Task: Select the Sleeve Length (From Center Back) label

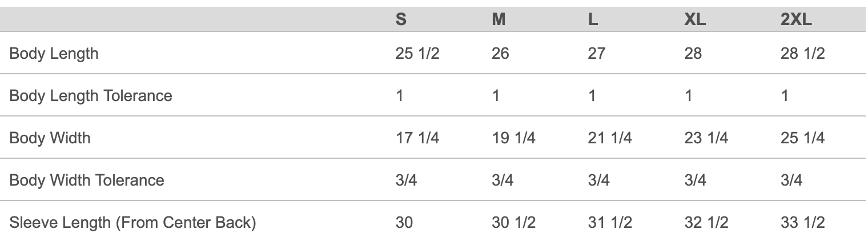Action: 132,222
